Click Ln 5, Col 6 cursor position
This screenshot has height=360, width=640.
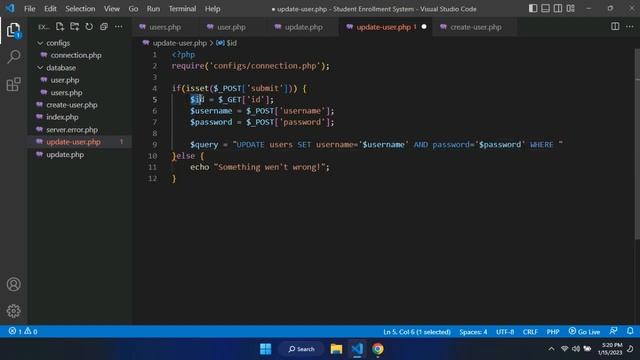[417, 331]
